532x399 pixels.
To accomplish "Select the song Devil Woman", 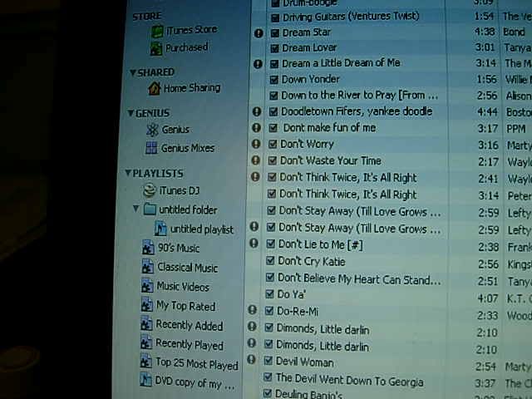I will [x=305, y=362].
